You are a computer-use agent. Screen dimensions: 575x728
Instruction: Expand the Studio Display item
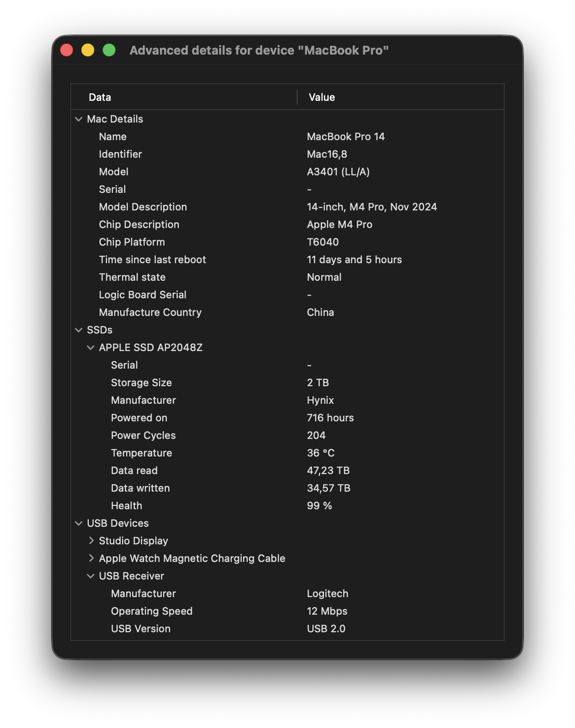[x=91, y=541]
